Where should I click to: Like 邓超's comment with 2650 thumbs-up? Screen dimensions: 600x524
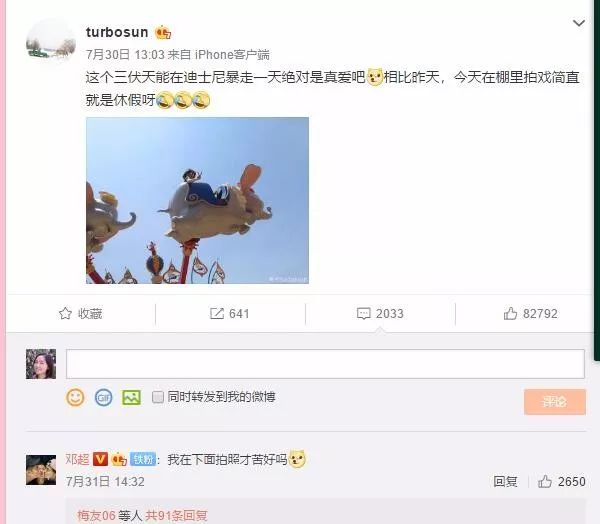561,482
